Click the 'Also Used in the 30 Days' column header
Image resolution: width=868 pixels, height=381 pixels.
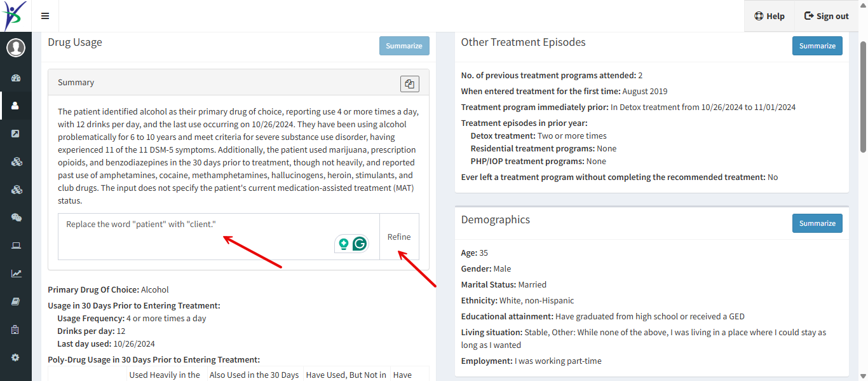click(254, 375)
